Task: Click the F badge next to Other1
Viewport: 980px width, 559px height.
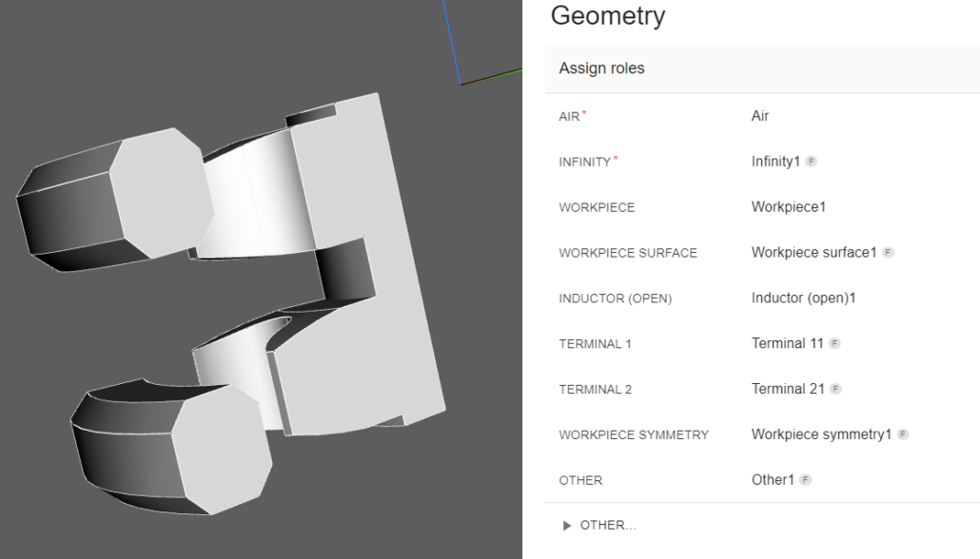Action: coord(803,481)
